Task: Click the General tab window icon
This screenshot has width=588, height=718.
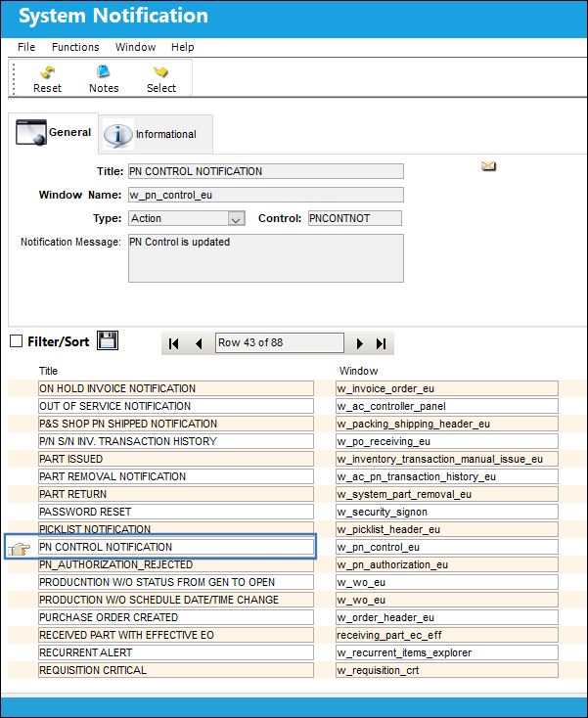Action: tap(31, 132)
